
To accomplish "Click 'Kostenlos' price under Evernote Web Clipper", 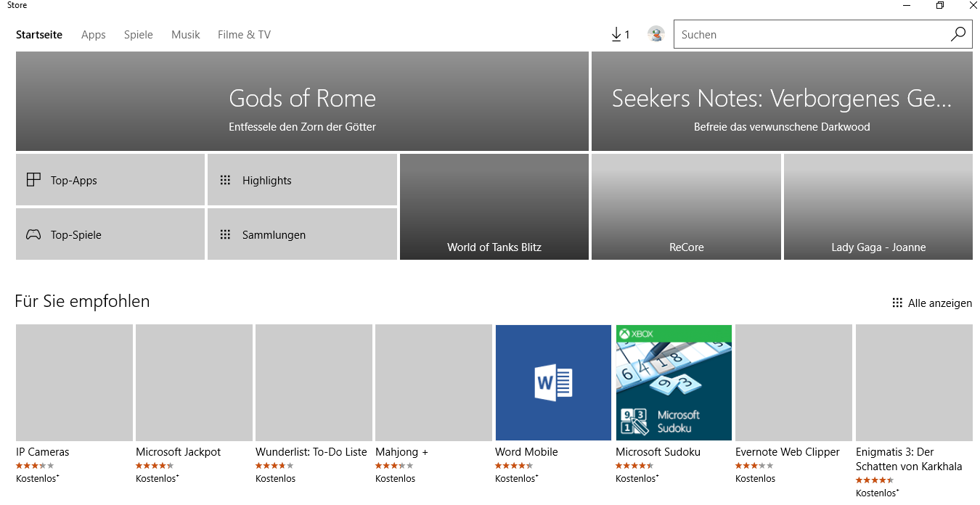I will pos(756,479).
